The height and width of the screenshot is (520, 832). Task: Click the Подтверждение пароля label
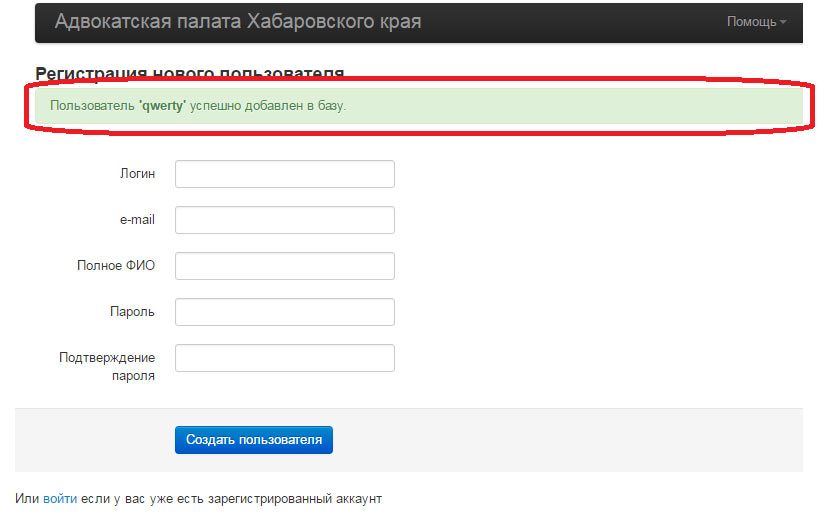coord(107,367)
